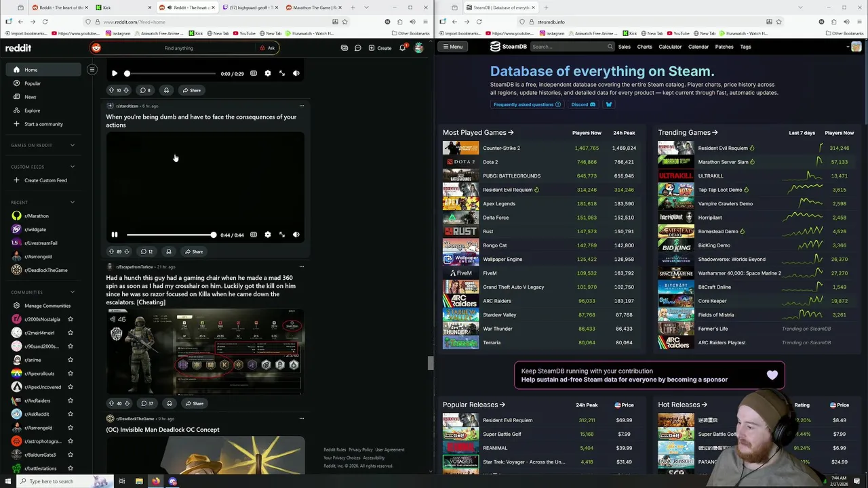The image size is (868, 488).
Task: Click the SteamDB search magnifier icon
Action: point(610,47)
